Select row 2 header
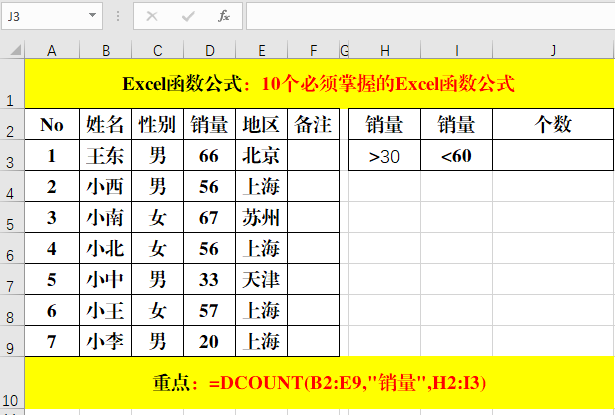 pos(12,124)
